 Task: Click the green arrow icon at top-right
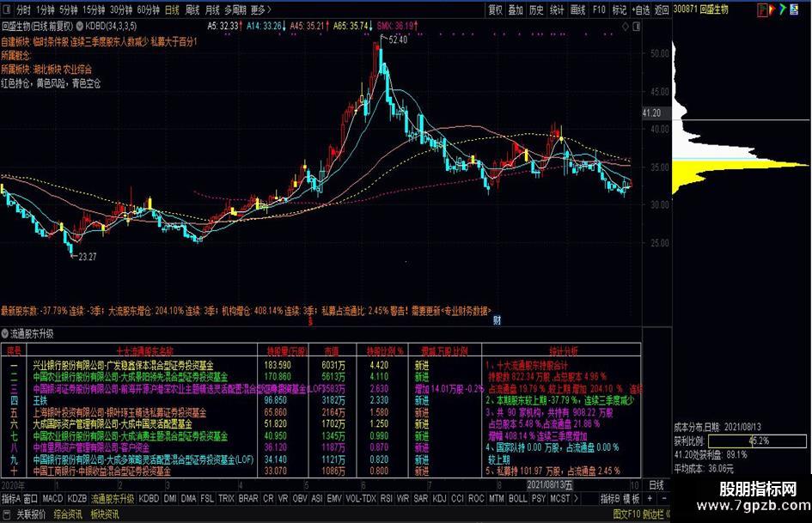pos(783,9)
